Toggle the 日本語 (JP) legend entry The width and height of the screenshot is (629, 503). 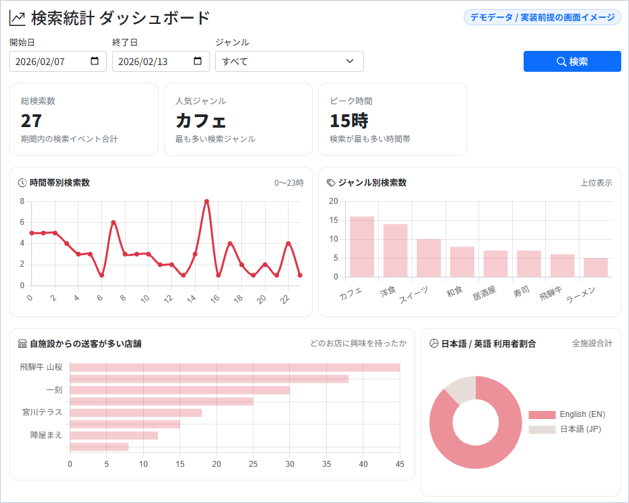coord(567,429)
